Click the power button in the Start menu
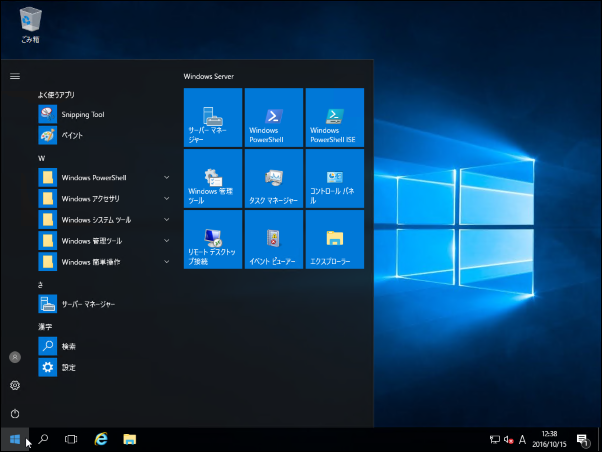 point(15,413)
